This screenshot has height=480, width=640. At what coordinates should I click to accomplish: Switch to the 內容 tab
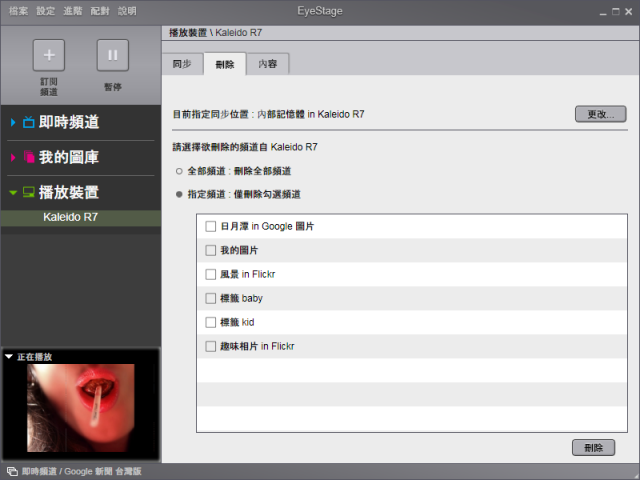268,64
